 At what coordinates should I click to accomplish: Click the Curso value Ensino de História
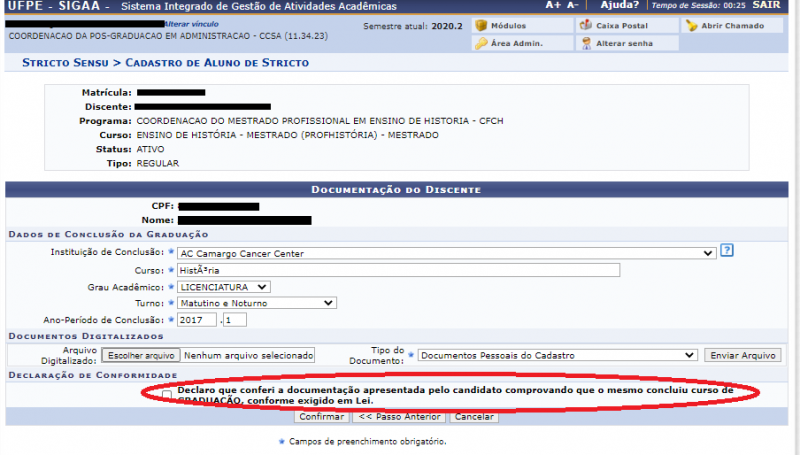287,135
